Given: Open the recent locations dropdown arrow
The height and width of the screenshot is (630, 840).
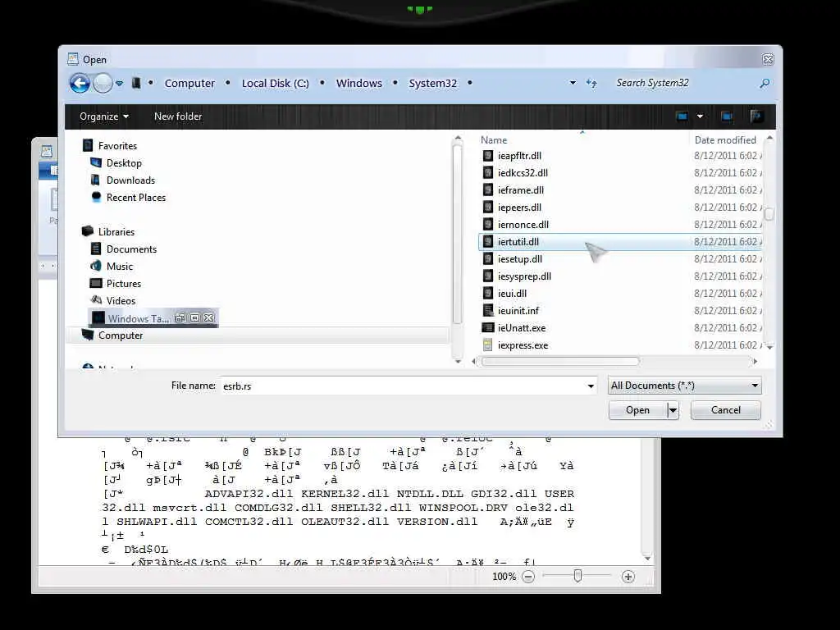Looking at the screenshot, I should pyautogui.click(x=120, y=83).
